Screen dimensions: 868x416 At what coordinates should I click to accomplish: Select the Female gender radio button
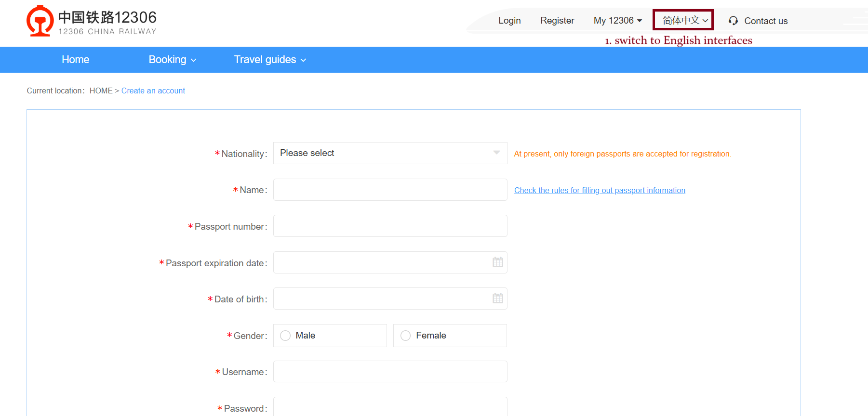(406, 336)
